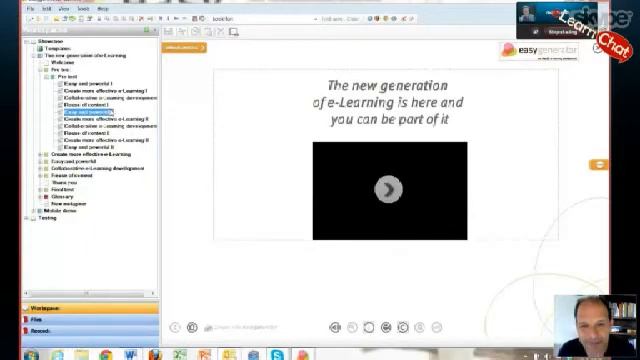Image resolution: width=640 pixels, height=360 pixels.
Task: Open the Tools menu
Action: coord(83,9)
